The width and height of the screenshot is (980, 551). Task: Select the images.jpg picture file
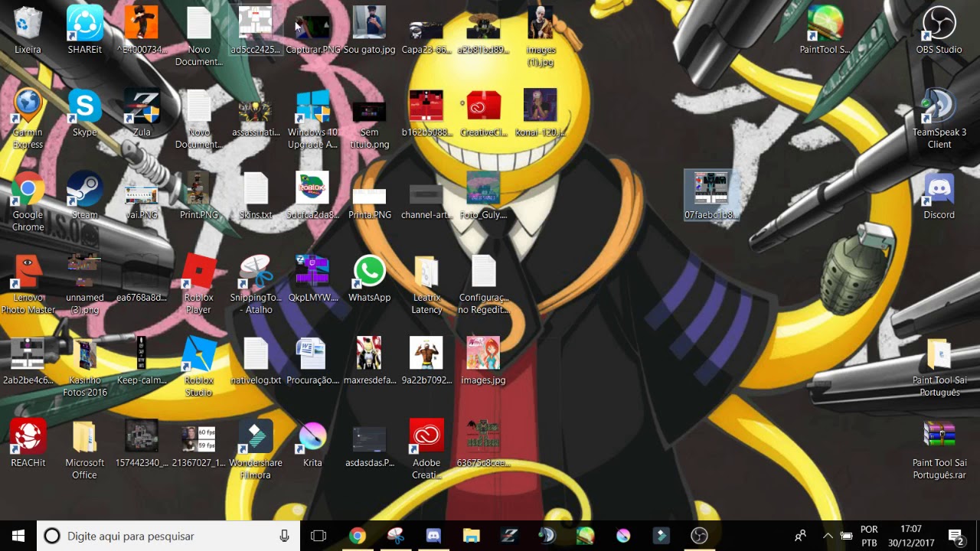483,361
